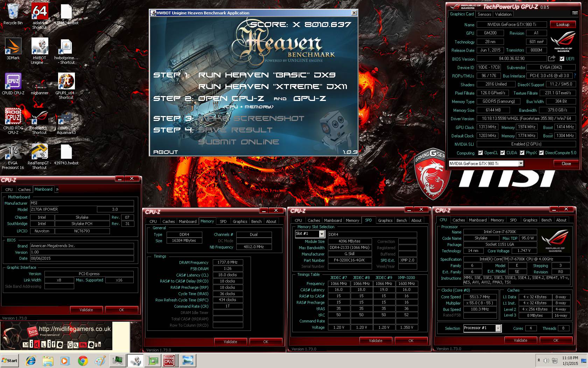Image resolution: width=588 pixels, height=368 pixels.
Task: Open the Slot #1 dropdown in SPD window
Action: pyautogui.click(x=322, y=234)
